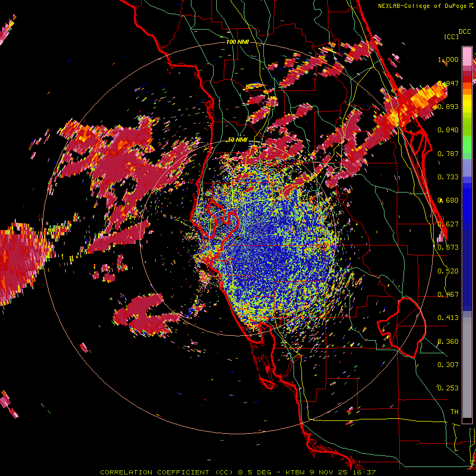Viewport: 476px width, 476px height.
Task: Click the 0.253 scale value
Action: pyautogui.click(x=448, y=388)
